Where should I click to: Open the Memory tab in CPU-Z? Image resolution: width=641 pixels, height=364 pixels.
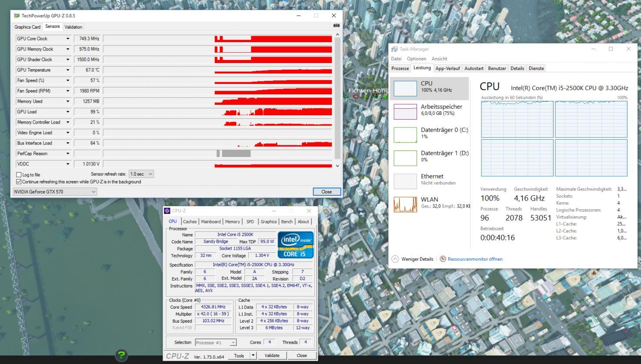(x=232, y=222)
